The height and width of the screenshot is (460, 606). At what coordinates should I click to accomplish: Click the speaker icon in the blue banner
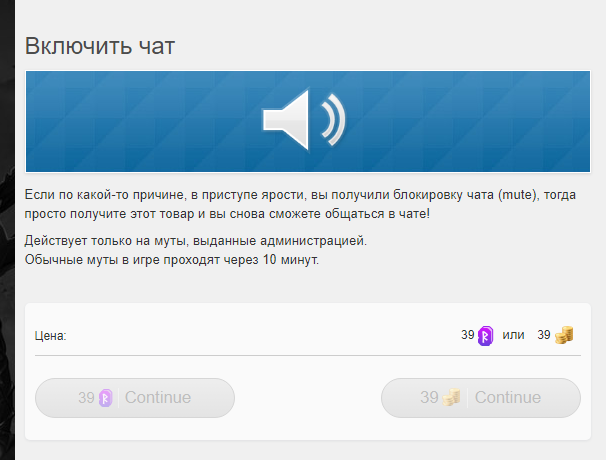[x=304, y=120]
